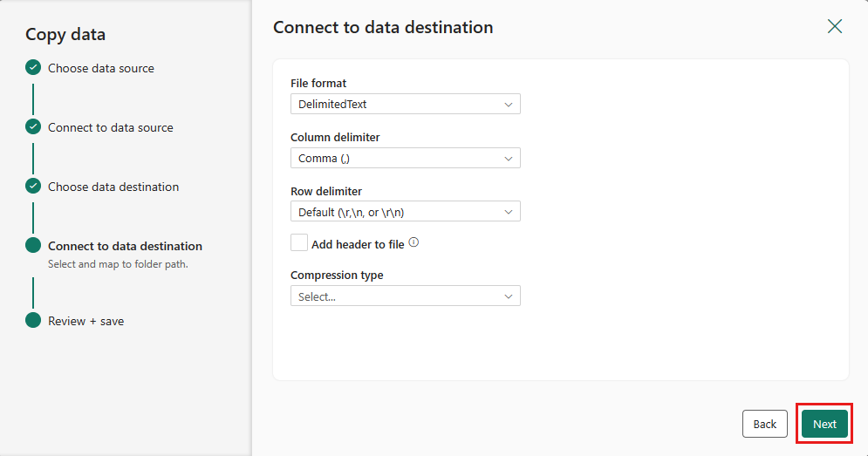Click the Choose data source checkmark icon
Screen dimensions: 868x456
[33, 68]
